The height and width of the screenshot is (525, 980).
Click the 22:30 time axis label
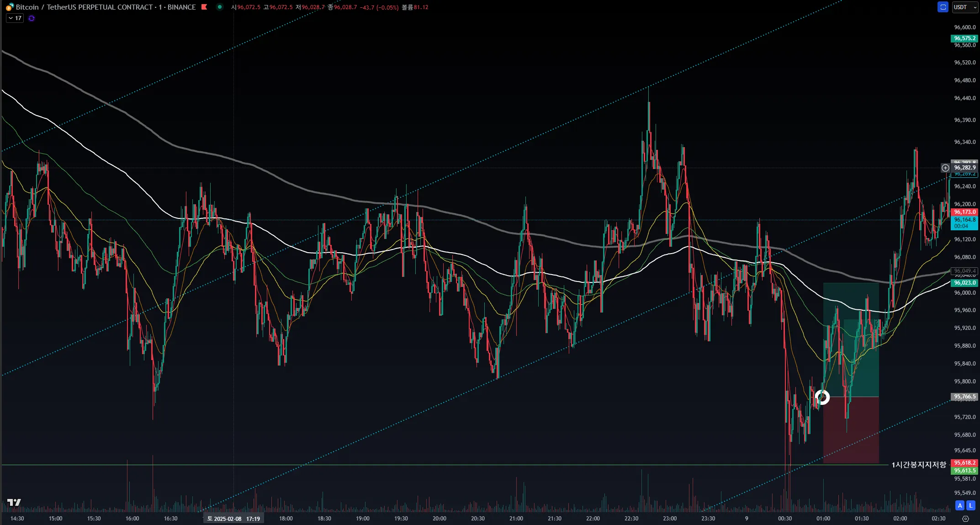631,519
